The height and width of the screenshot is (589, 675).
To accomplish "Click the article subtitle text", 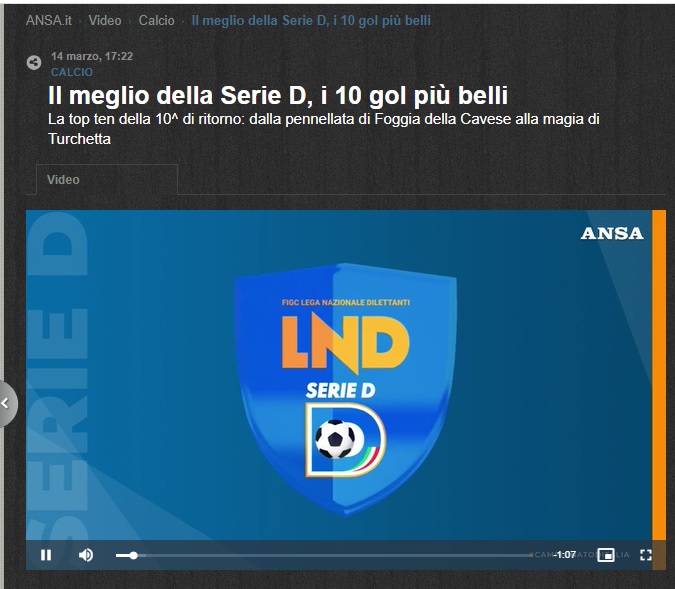I will 324,129.
